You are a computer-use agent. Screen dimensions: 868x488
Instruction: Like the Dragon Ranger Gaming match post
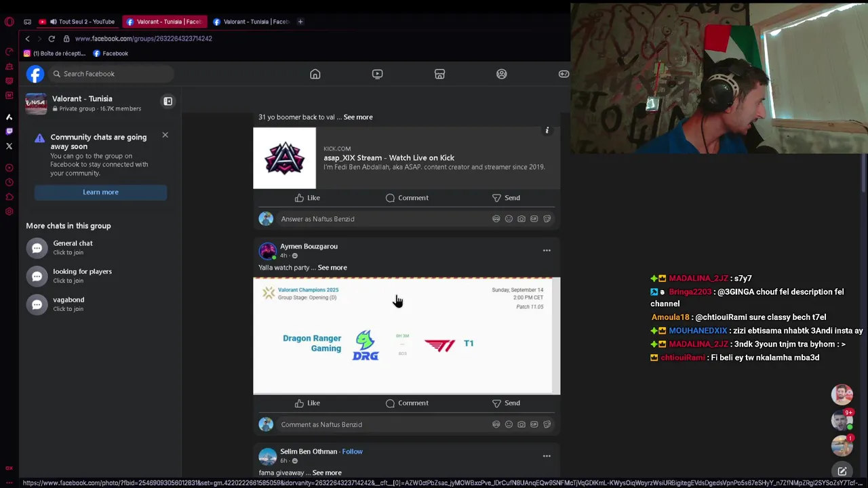pyautogui.click(x=307, y=403)
